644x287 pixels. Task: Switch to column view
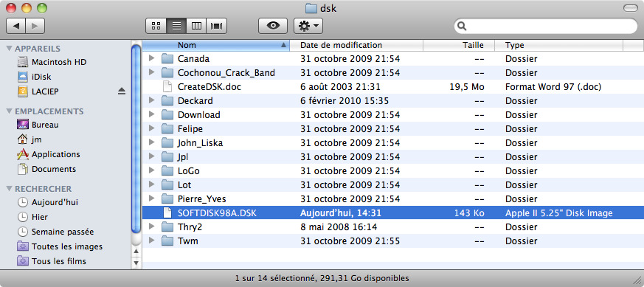pos(196,26)
